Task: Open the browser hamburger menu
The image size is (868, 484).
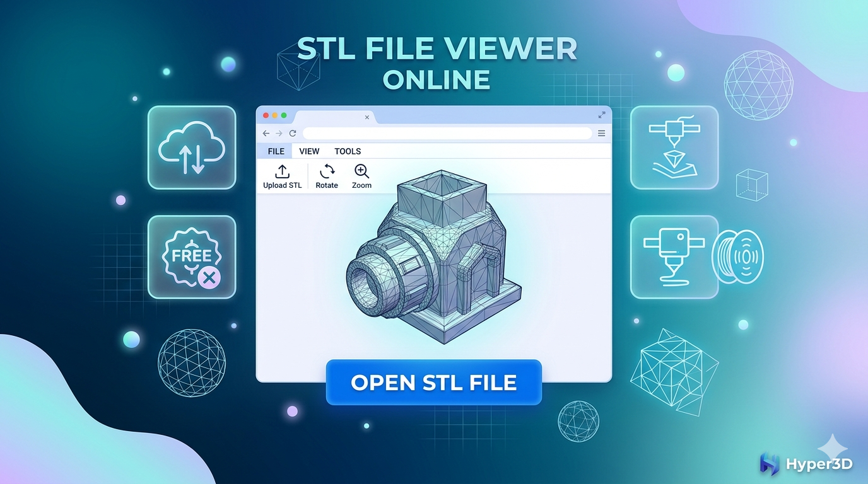Action: pyautogui.click(x=601, y=133)
